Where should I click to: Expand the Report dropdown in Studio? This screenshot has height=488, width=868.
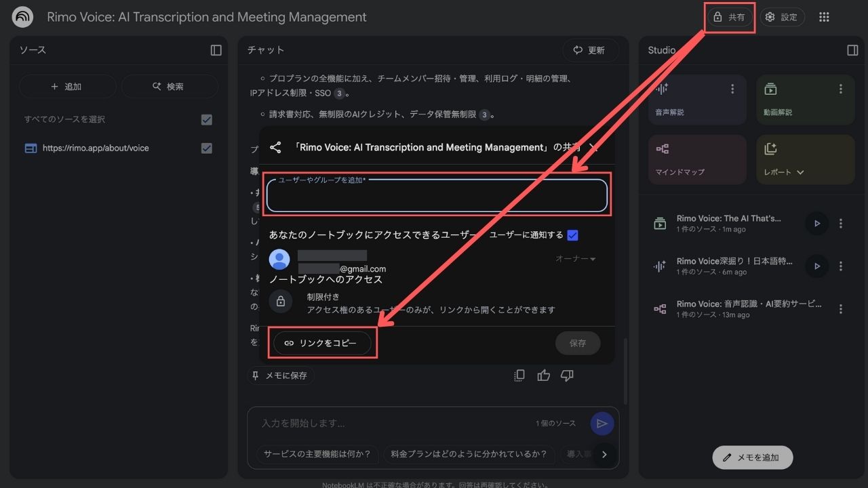800,172
